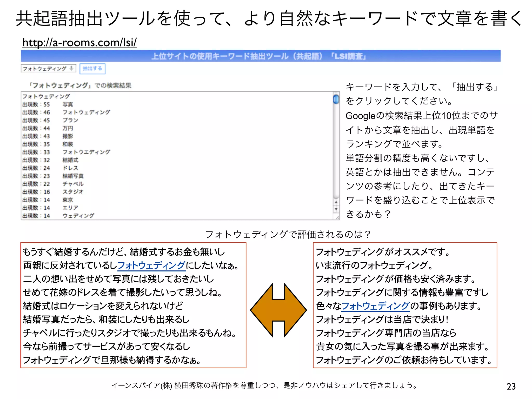Select result row 出現数：14 エリア
The width and height of the screenshot is (532, 399).
(50, 208)
